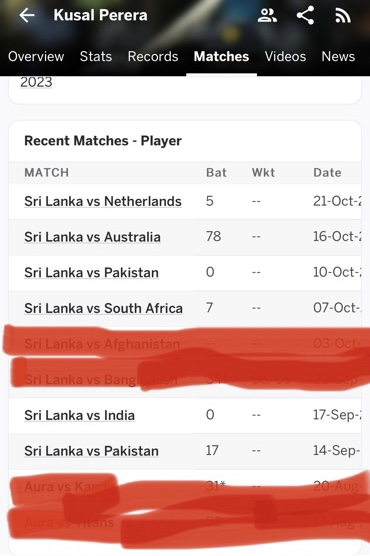Image resolution: width=370 pixels, height=556 pixels.
Task: Open Sri Lanka vs Pakistan 10-Oct match
Action: [91, 273]
